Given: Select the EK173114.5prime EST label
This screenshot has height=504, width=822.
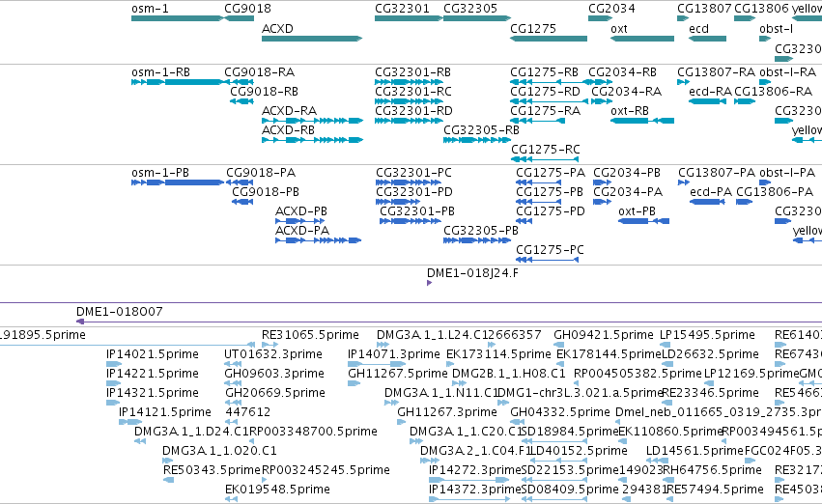Looking at the screenshot, I should [x=498, y=354].
